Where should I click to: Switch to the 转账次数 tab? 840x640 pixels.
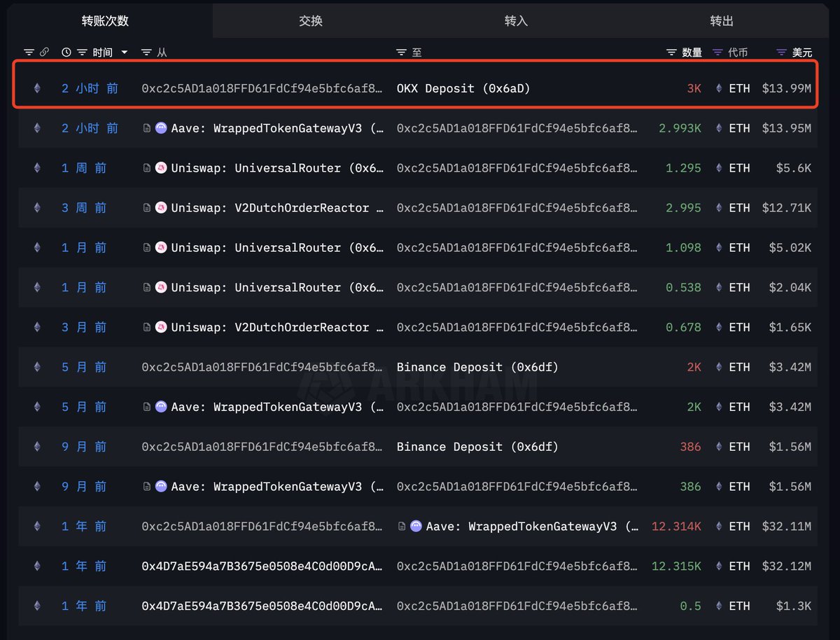105,21
